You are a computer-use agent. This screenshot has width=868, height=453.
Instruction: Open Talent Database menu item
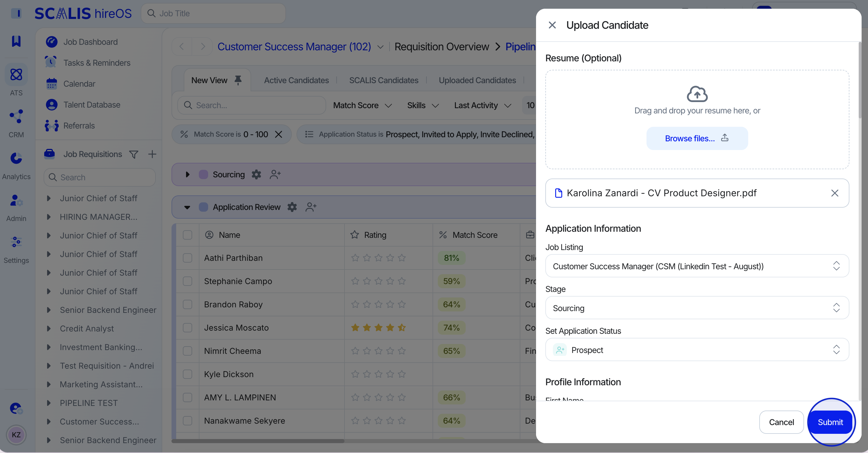pos(92,105)
